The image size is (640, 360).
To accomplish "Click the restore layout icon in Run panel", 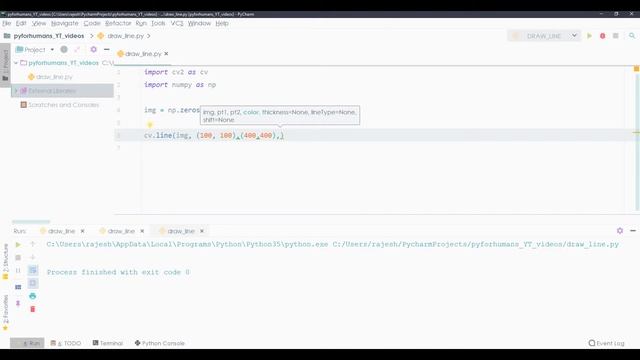I will click(x=18, y=287).
